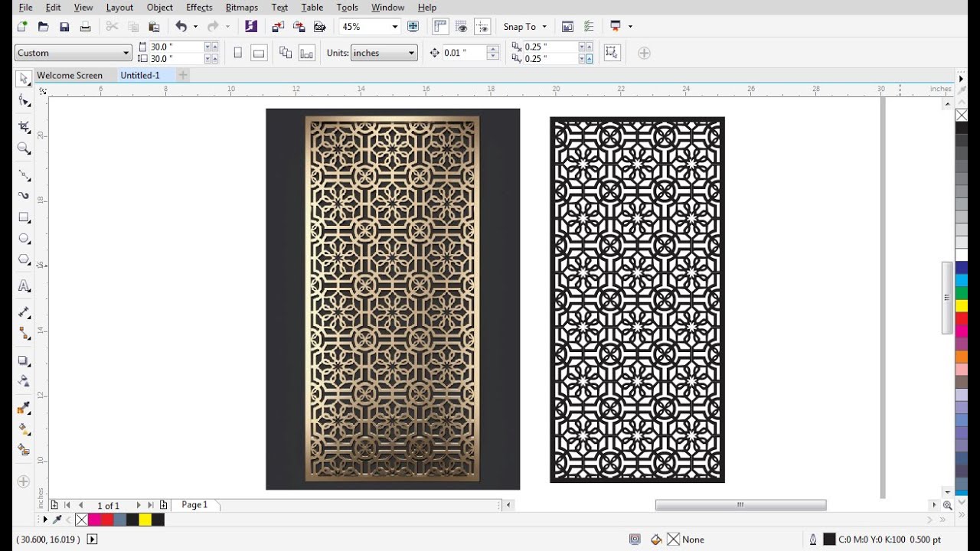Select the Shape edit tool
The height and width of the screenshot is (551, 980).
(24, 100)
